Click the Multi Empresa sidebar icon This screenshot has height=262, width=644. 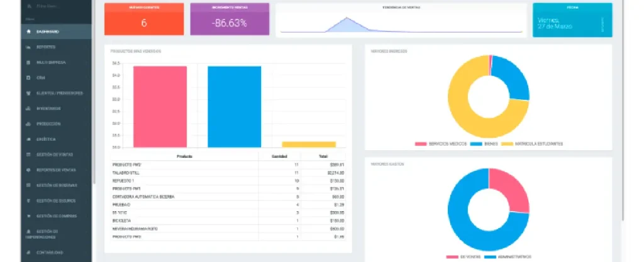[x=28, y=63]
